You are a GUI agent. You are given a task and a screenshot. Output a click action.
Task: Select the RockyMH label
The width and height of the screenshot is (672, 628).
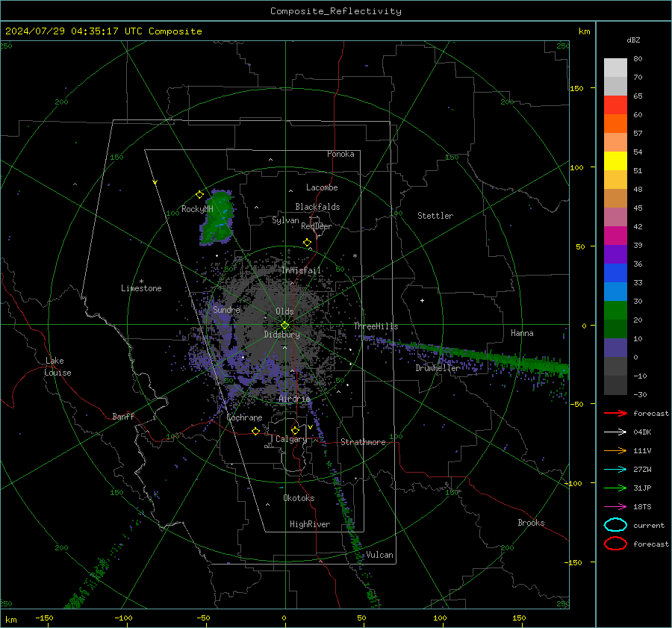coord(197,209)
